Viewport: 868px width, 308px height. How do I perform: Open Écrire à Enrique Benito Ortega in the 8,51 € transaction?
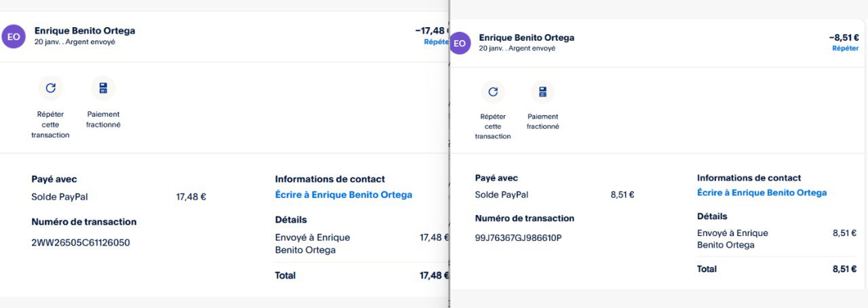762,193
